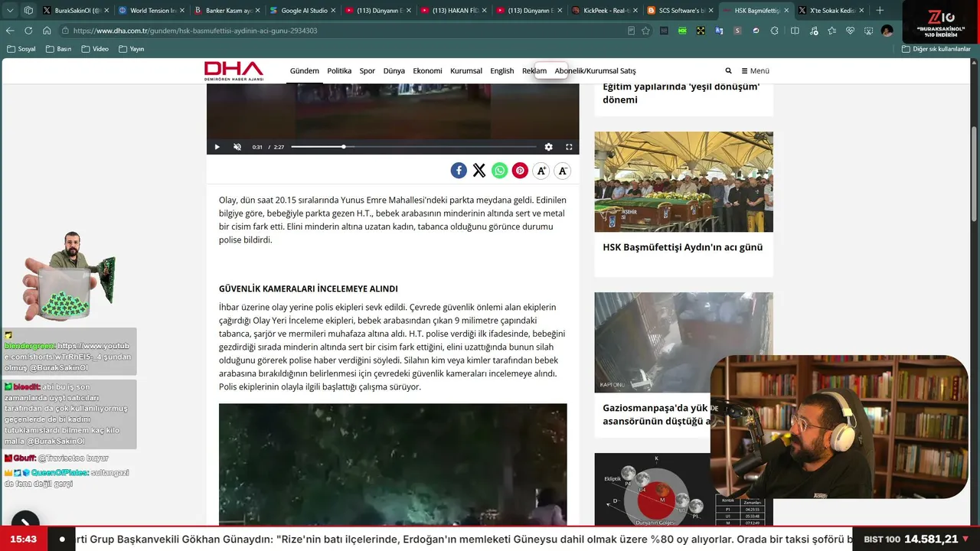Open the Politika section
Screen dimensions: 980x551
pyautogui.click(x=339, y=71)
